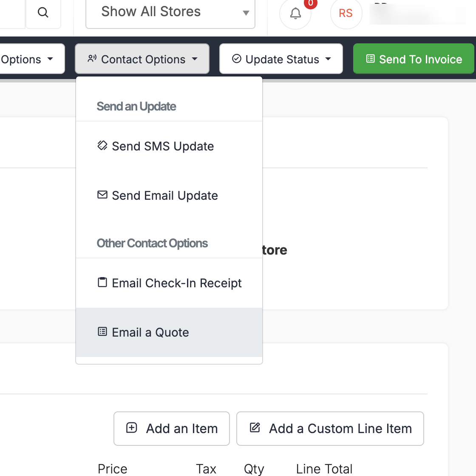Collapse the Contact Options dropdown
Image resolution: width=476 pixels, height=476 pixels.
[142, 59]
